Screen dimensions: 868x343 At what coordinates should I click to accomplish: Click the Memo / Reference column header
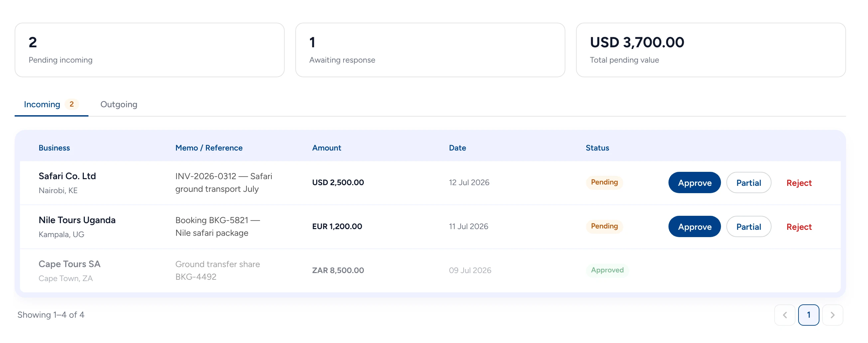click(x=209, y=148)
